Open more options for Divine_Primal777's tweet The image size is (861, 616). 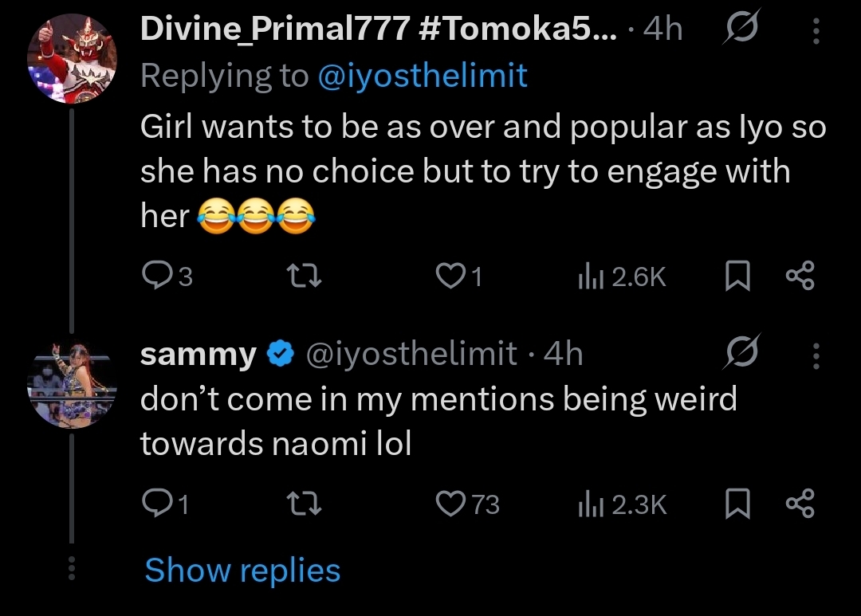tap(815, 30)
